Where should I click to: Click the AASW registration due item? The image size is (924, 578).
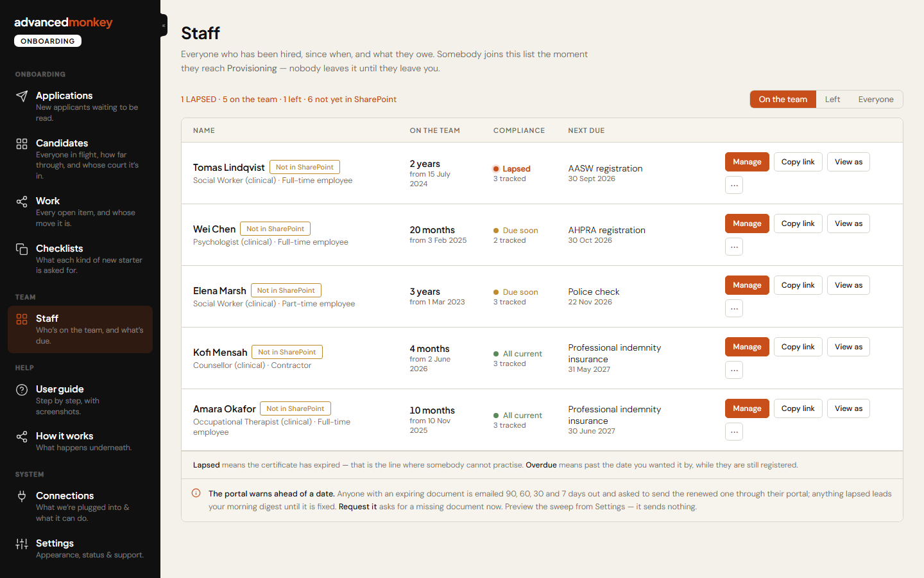point(605,168)
